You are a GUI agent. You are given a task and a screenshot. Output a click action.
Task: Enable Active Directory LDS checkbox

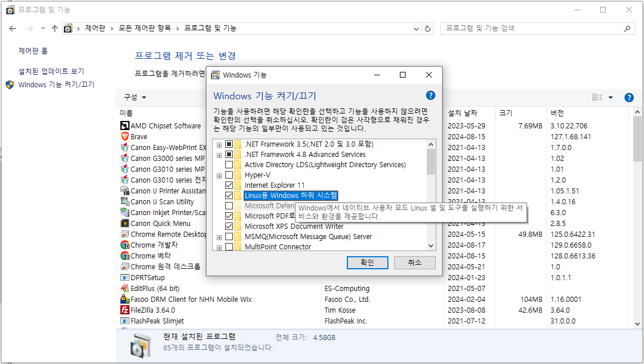click(230, 164)
